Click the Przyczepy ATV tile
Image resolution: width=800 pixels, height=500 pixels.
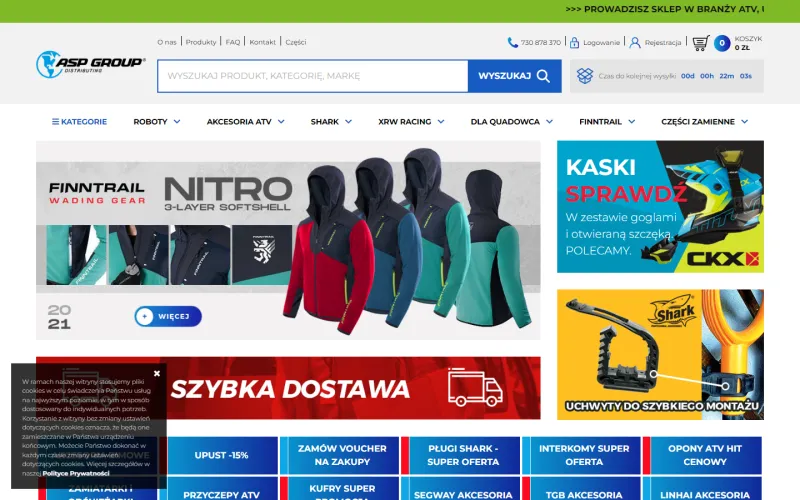pyautogui.click(x=221, y=489)
